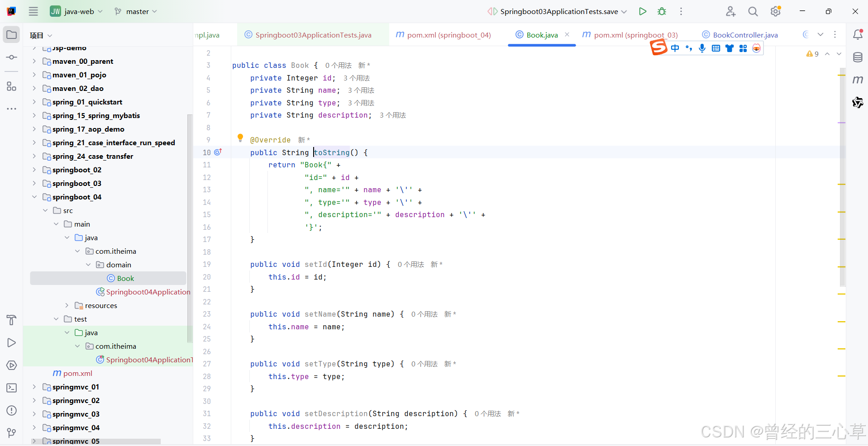This screenshot has width=868, height=446.
Task: Open the Structure tool window icon
Action: click(12, 86)
